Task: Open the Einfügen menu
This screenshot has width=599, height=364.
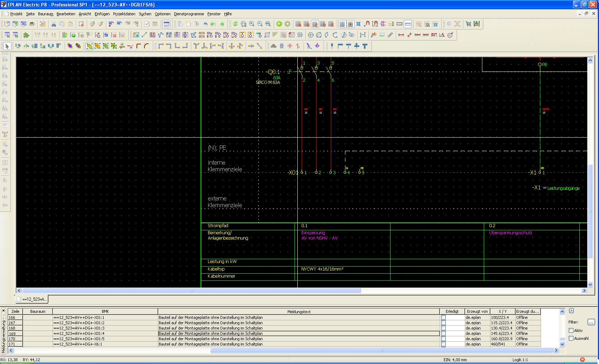Action: coord(102,14)
